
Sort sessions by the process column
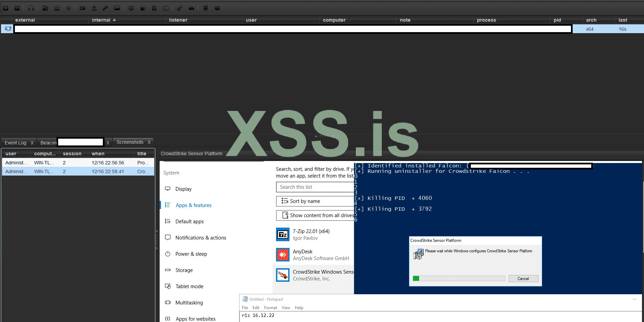point(511,20)
